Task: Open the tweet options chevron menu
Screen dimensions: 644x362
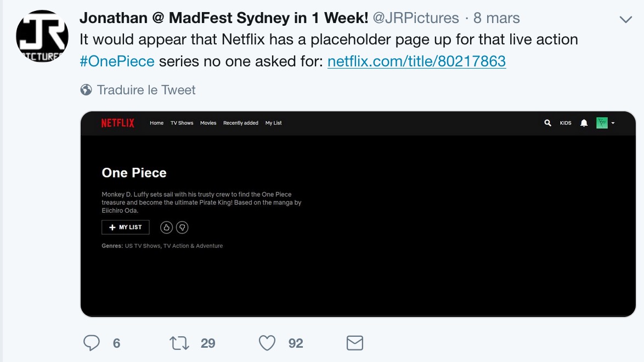Action: [625, 20]
